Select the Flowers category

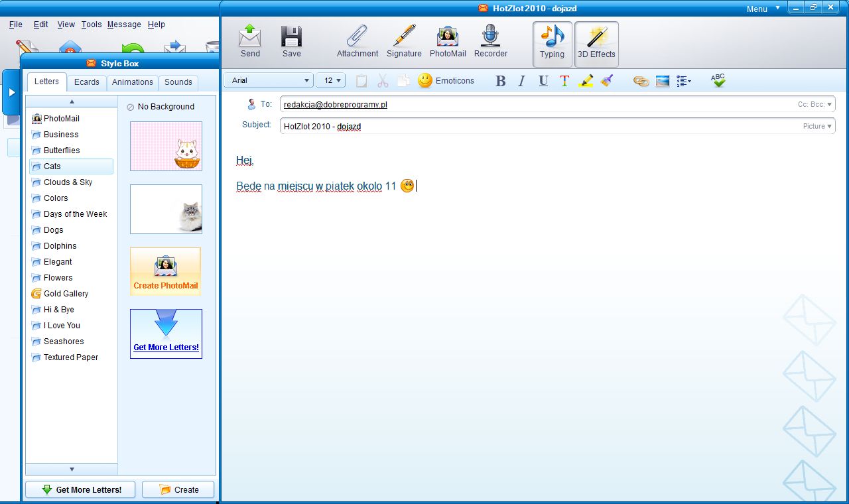tap(71, 278)
